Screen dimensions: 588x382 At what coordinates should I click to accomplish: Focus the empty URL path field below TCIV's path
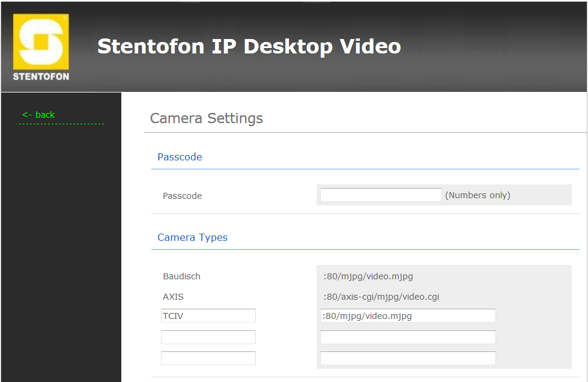pyautogui.click(x=407, y=337)
